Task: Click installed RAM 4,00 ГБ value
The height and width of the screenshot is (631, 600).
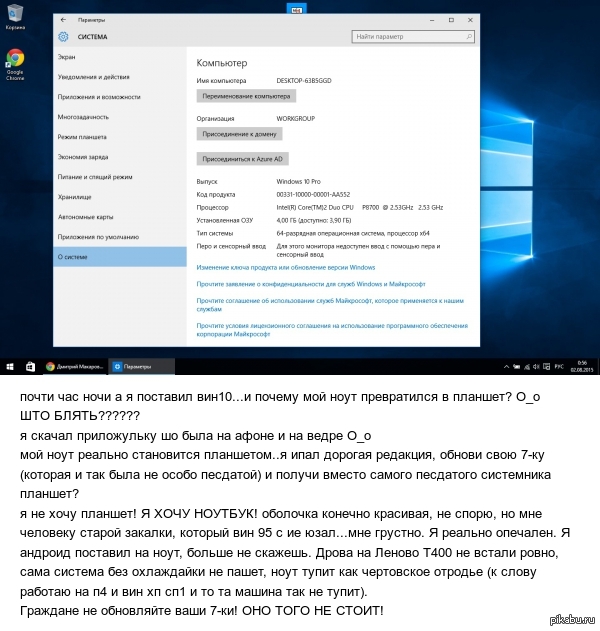Action: tap(314, 221)
